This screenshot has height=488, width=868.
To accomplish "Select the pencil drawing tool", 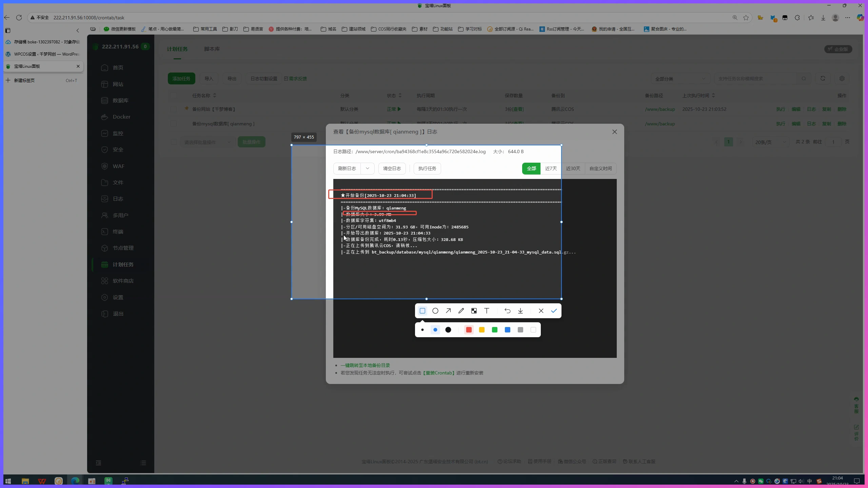I will [x=461, y=311].
